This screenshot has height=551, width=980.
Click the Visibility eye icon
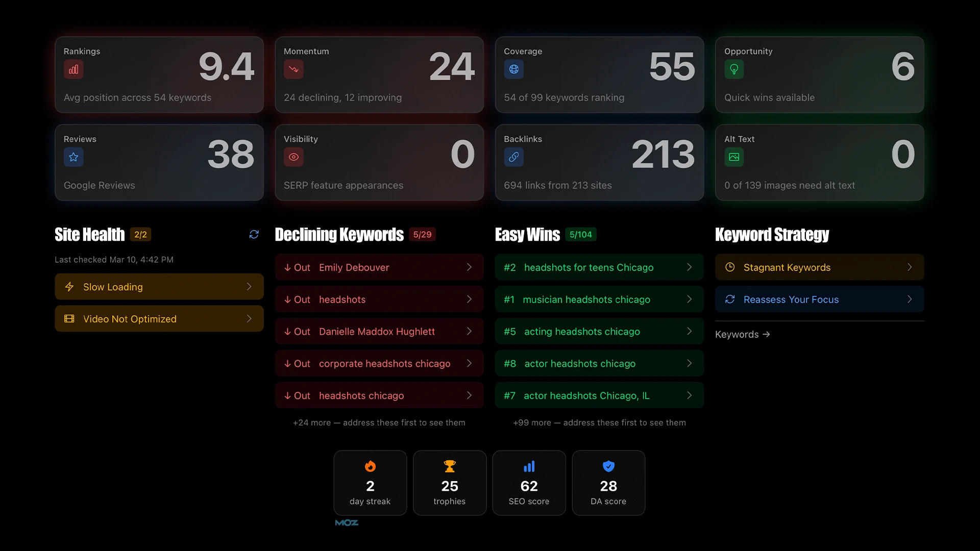(293, 157)
